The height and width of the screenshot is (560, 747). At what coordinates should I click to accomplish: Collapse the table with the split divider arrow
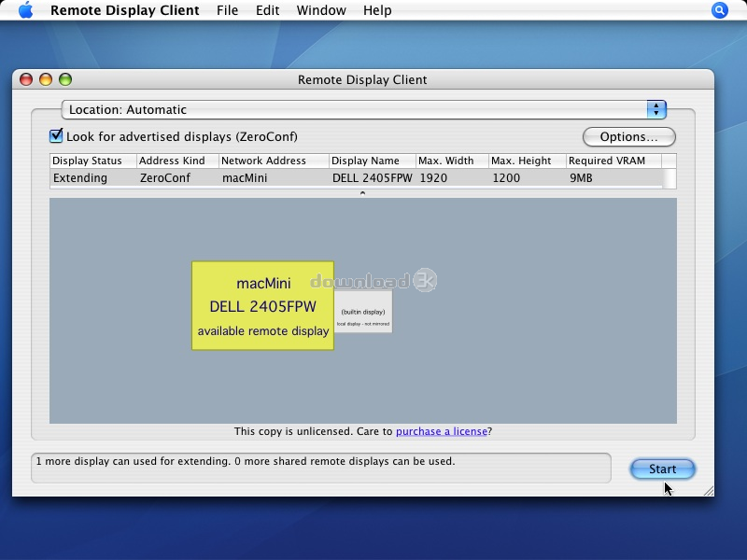click(x=362, y=193)
